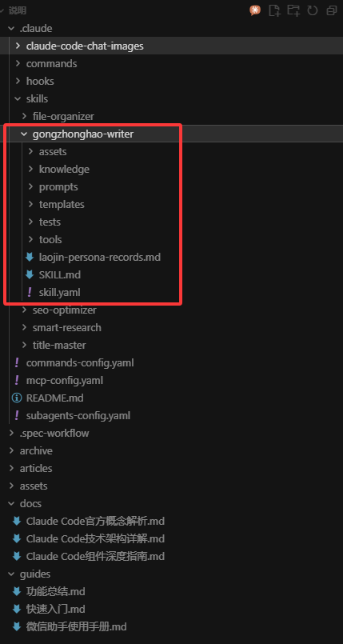
Task: Click the New Folder icon in explorer header
Action: [x=293, y=10]
